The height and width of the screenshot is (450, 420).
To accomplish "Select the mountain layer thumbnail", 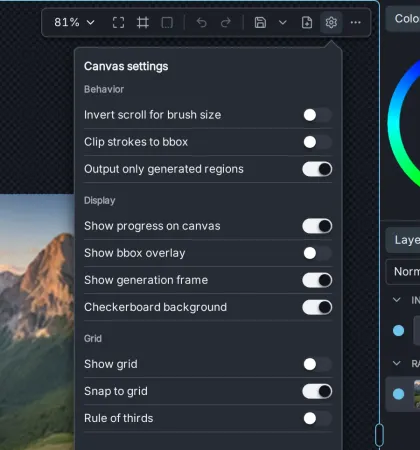I will [417, 394].
